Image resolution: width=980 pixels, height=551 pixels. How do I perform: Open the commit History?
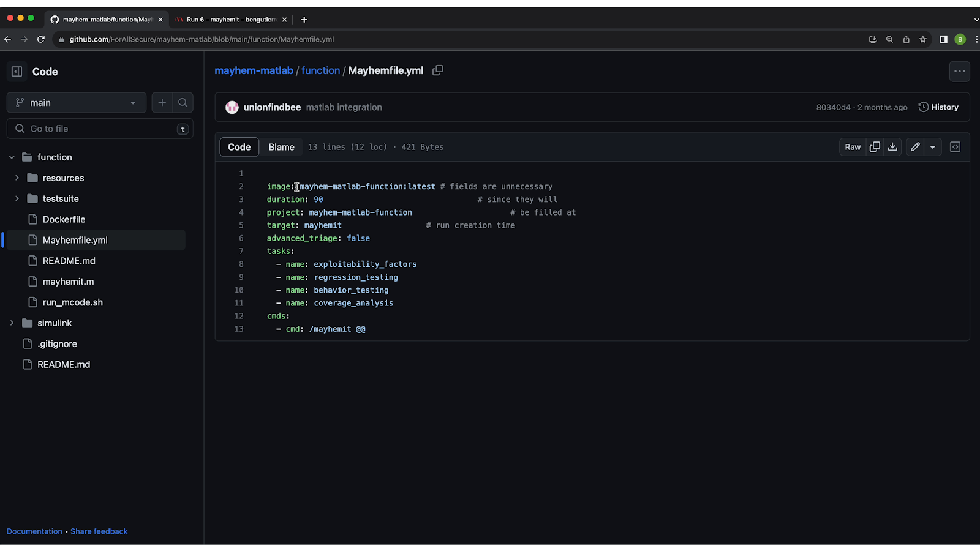coord(938,107)
